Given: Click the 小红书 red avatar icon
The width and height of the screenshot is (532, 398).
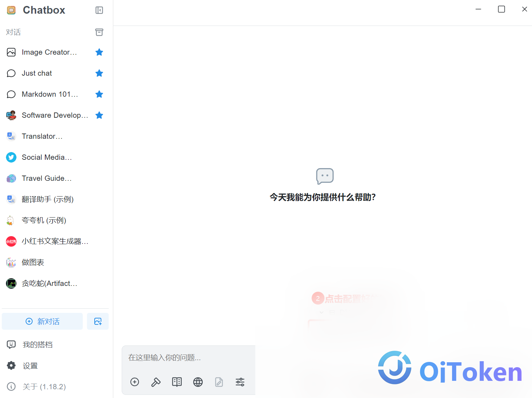Looking at the screenshot, I should [11, 241].
